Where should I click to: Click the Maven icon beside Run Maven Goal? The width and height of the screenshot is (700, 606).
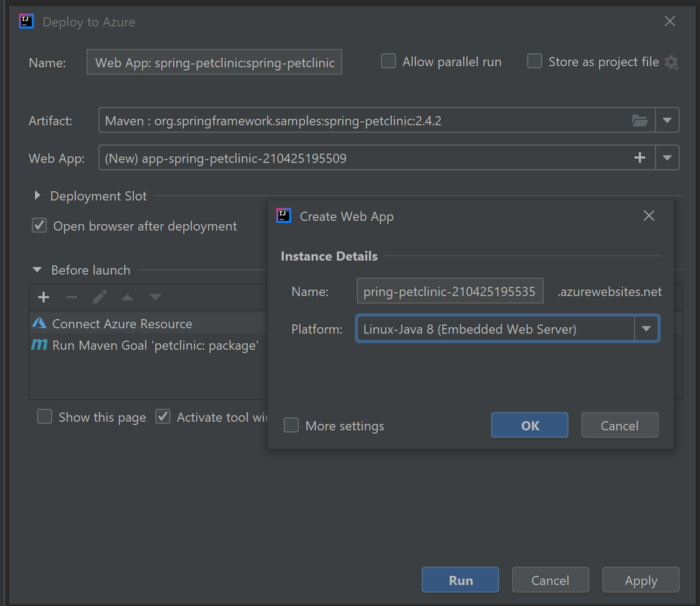coord(39,345)
